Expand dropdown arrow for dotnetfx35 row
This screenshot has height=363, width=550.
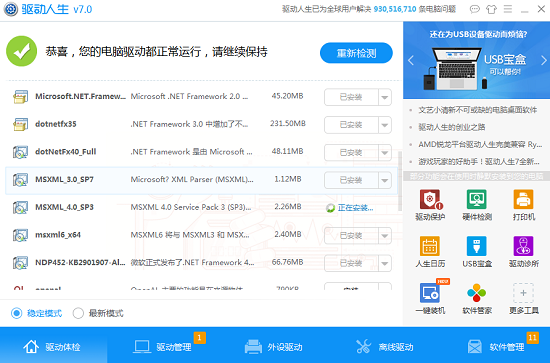click(385, 125)
